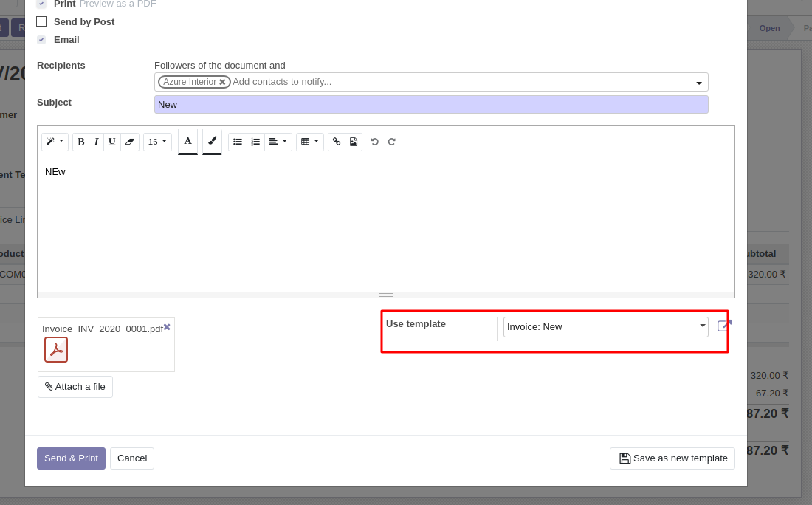This screenshot has width=812, height=505.
Task: Toggle the Email checkbox
Action: tap(41, 39)
